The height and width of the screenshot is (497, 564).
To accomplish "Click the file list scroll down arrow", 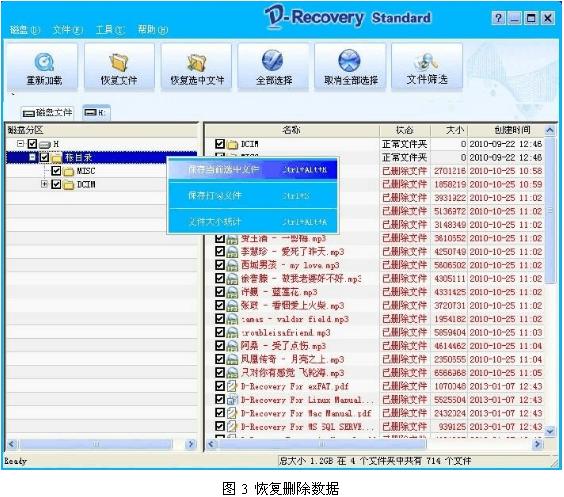I will pyautogui.click(x=550, y=430).
